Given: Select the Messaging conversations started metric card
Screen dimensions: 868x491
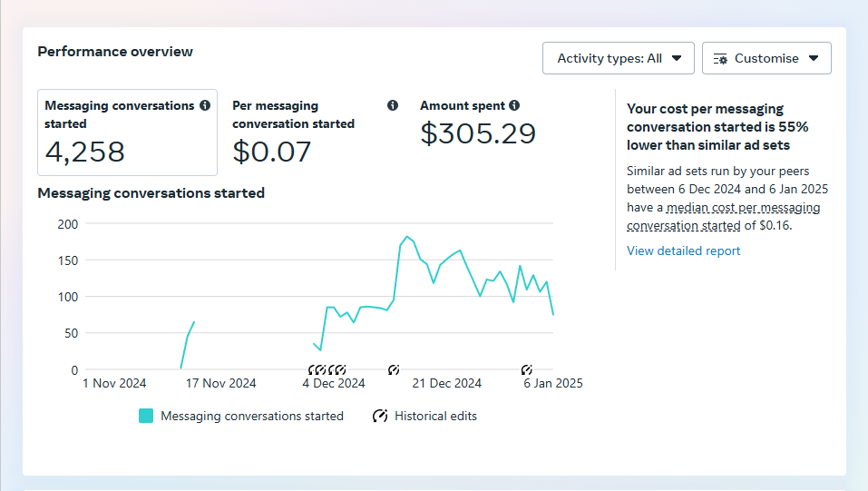Looking at the screenshot, I should (127, 133).
